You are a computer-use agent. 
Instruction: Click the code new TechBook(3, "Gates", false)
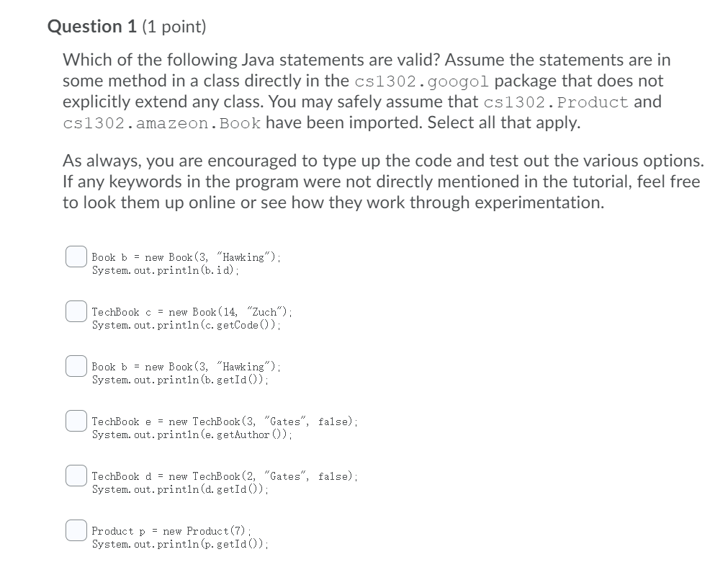262,421
